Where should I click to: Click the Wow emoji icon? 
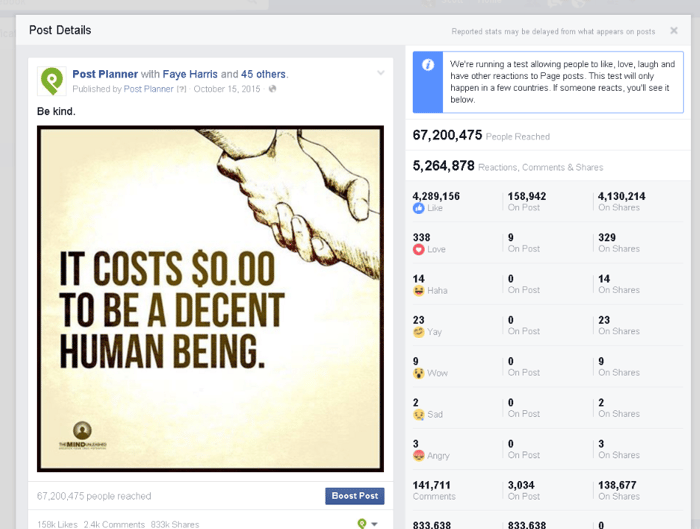click(x=418, y=373)
